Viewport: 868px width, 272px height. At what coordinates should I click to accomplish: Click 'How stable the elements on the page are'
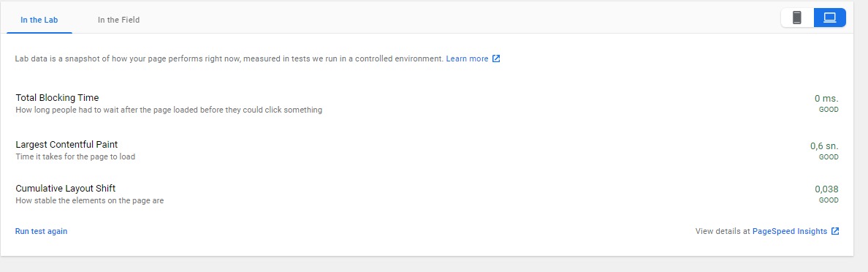[90, 200]
